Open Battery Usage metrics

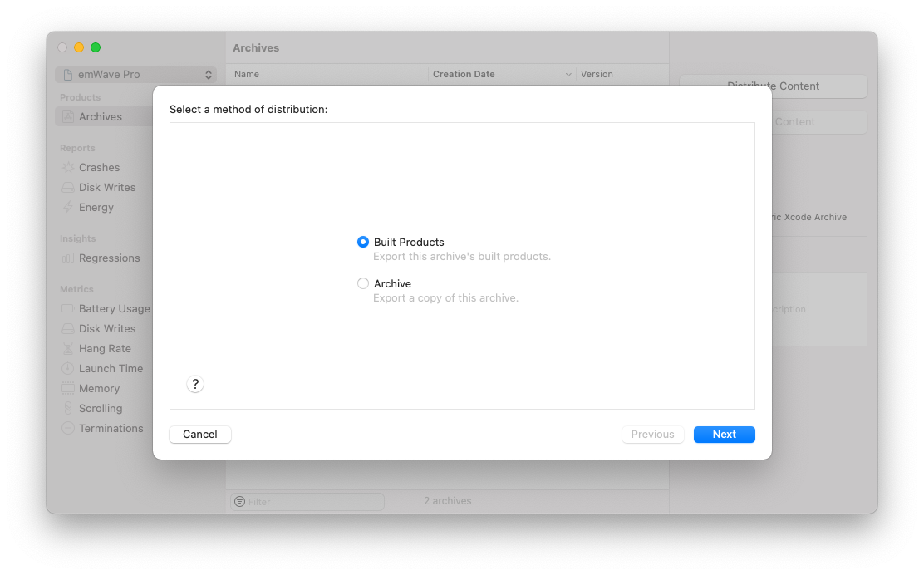tap(115, 309)
